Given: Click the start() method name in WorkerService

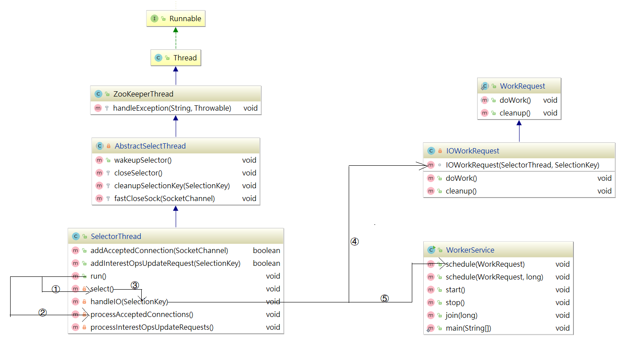Looking at the screenshot, I should click(x=456, y=290).
